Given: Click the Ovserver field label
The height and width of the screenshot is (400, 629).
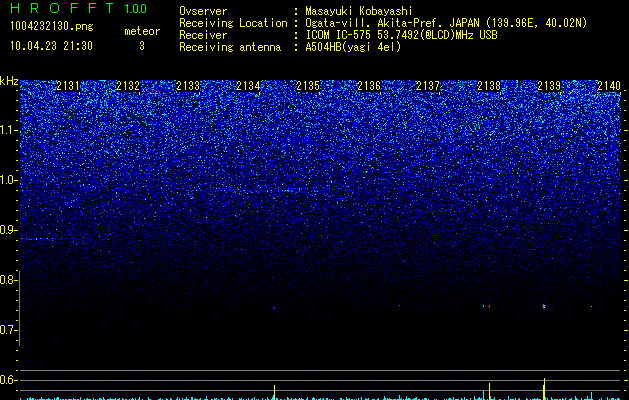Looking at the screenshot, I should pyautogui.click(x=203, y=12).
